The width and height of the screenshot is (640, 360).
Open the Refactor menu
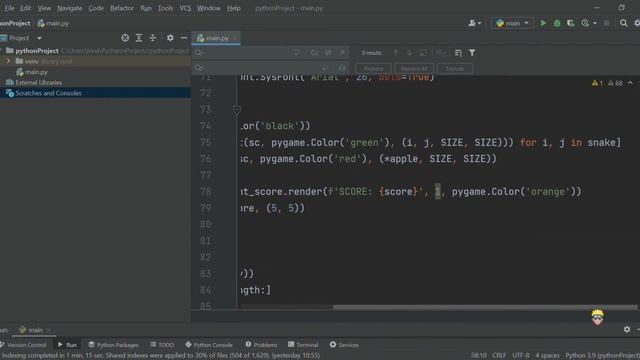click(x=122, y=8)
